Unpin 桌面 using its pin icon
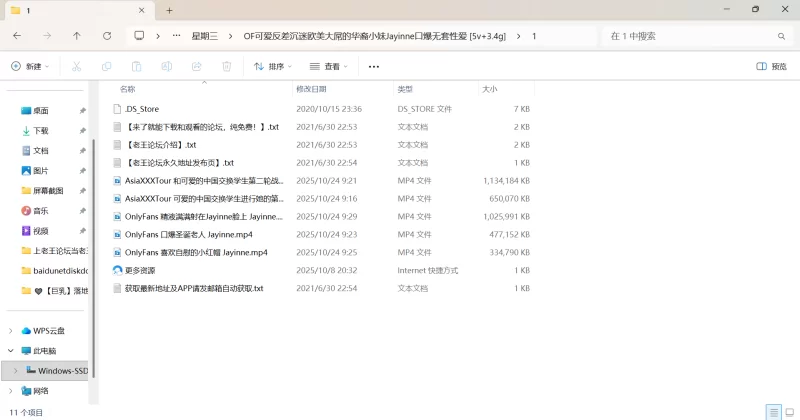Screen dimensions: 800x420 click(x=82, y=111)
